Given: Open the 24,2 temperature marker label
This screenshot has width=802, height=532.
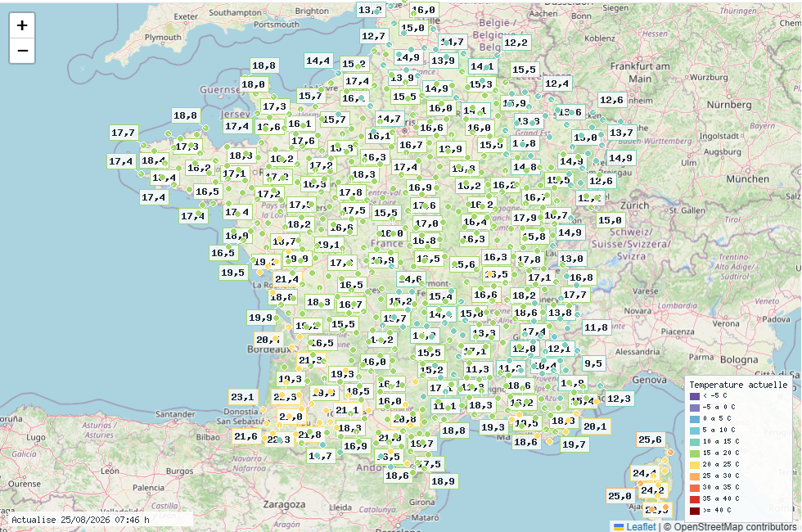Looking at the screenshot, I should pyautogui.click(x=653, y=490).
